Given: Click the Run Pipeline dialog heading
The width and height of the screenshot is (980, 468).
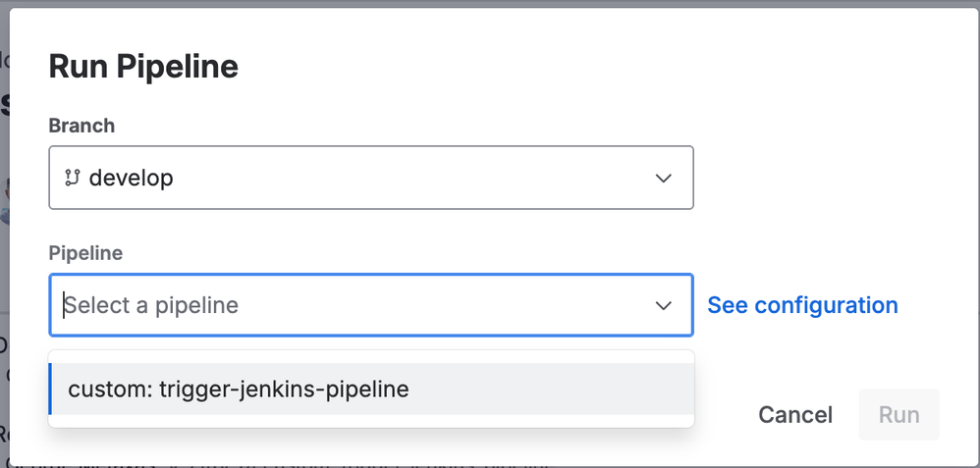Looking at the screenshot, I should 143,67.
